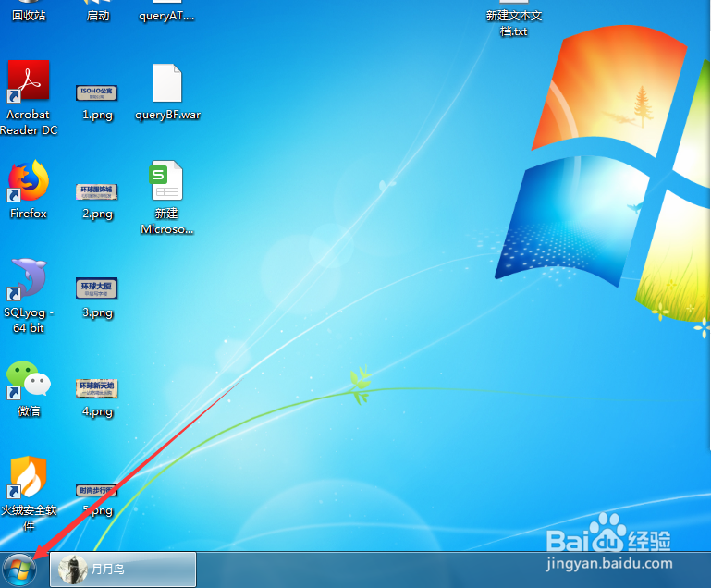Select the 3.png image file
The image size is (711, 588).
point(97,298)
